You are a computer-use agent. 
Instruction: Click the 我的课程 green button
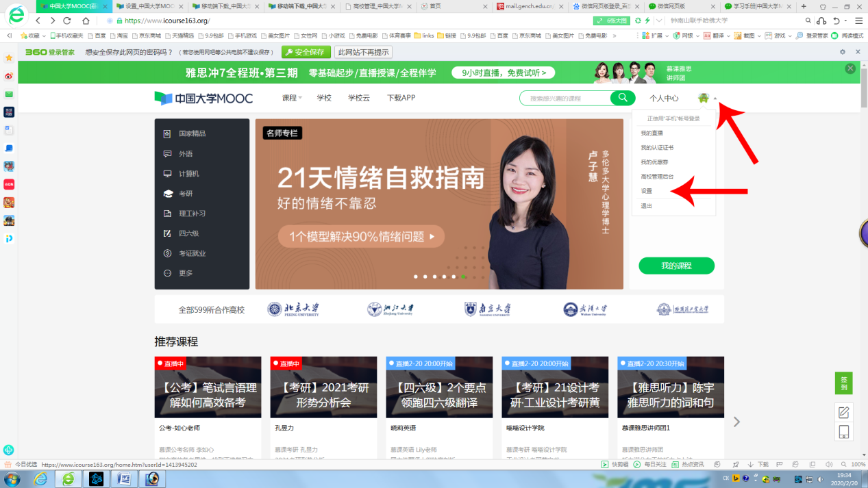(x=676, y=266)
